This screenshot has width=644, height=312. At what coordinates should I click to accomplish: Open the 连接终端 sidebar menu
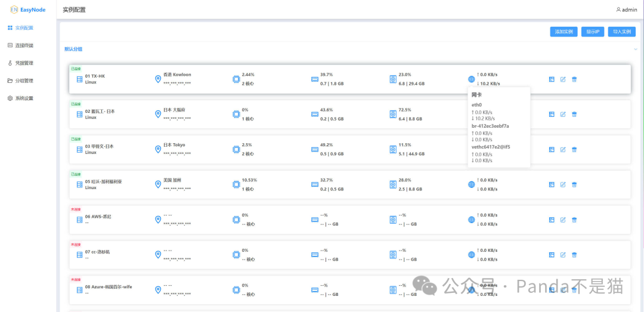point(20,45)
